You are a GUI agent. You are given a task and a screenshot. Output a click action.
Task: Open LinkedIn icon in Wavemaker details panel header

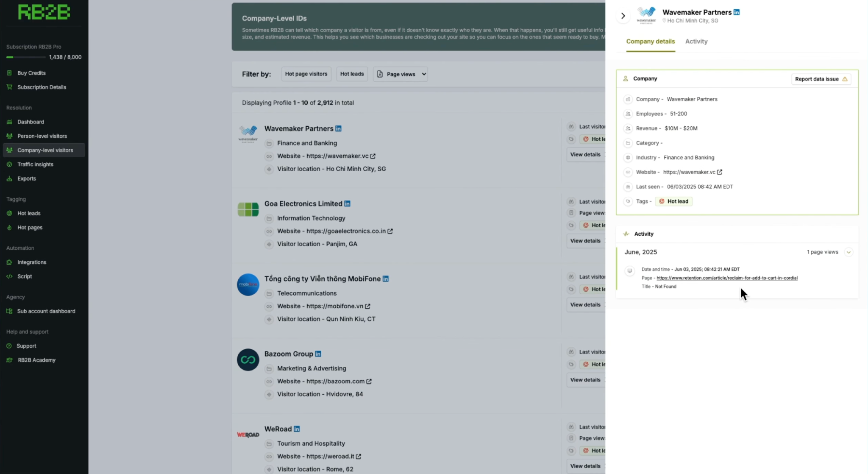(x=737, y=12)
